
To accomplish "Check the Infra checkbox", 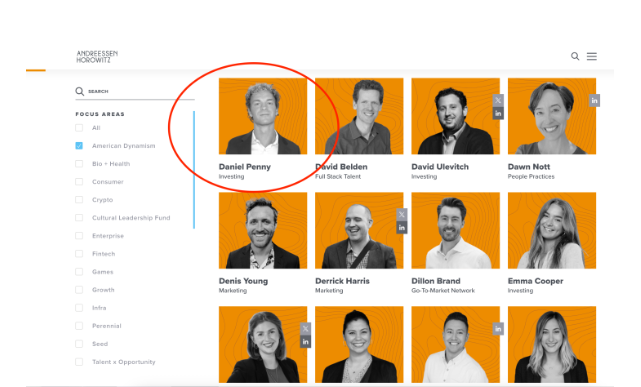I will (x=79, y=308).
